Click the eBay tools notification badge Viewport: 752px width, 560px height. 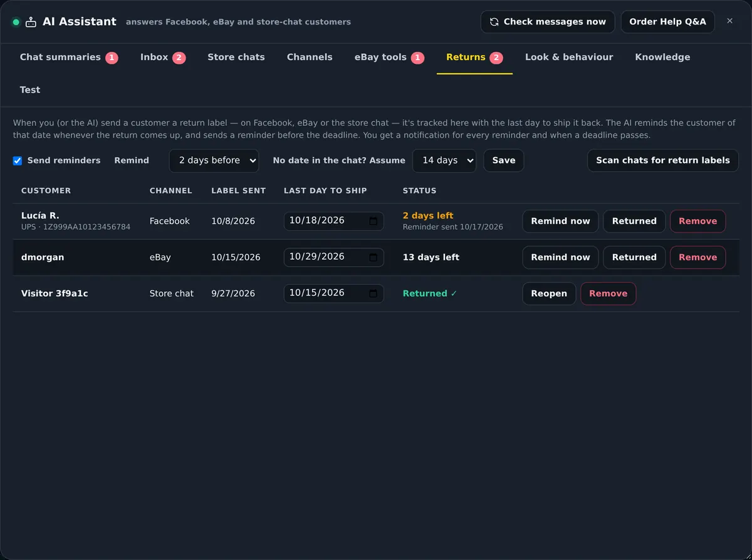point(418,58)
